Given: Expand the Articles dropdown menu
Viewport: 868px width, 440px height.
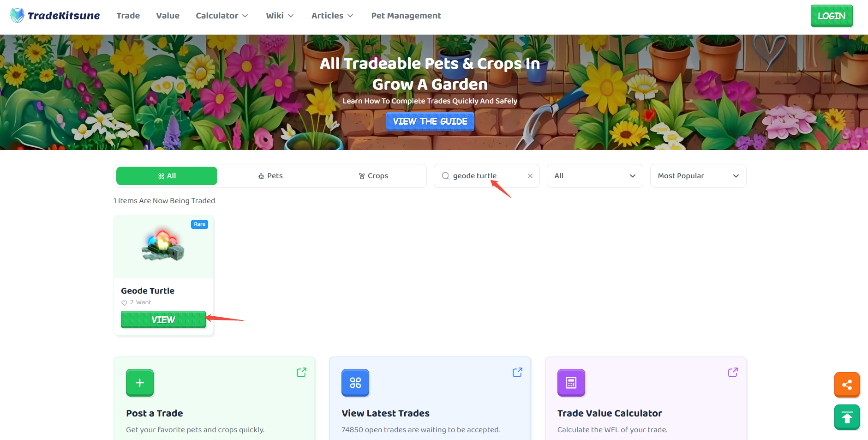Looking at the screenshot, I should (332, 16).
